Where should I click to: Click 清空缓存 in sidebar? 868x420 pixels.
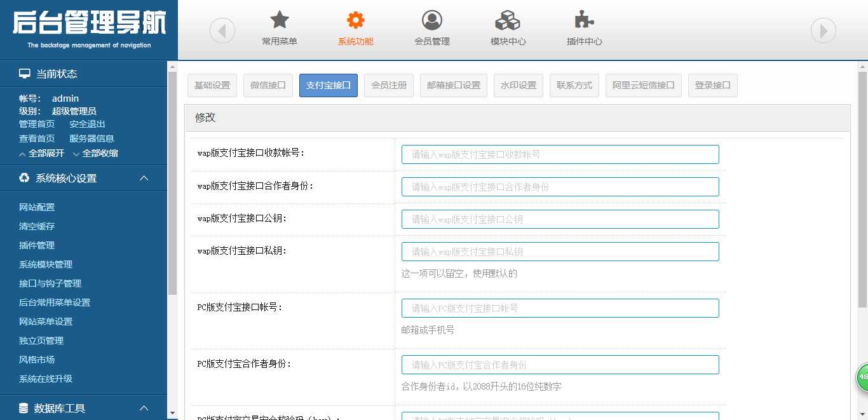37,226
